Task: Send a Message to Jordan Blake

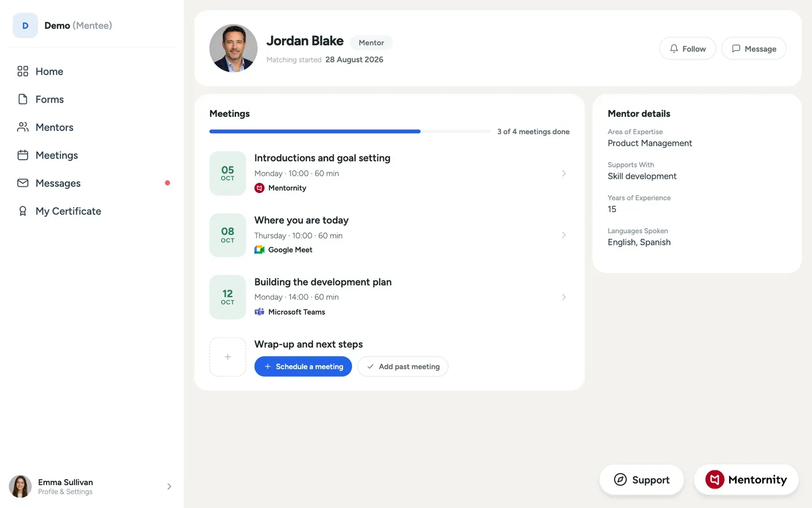Action: point(754,48)
